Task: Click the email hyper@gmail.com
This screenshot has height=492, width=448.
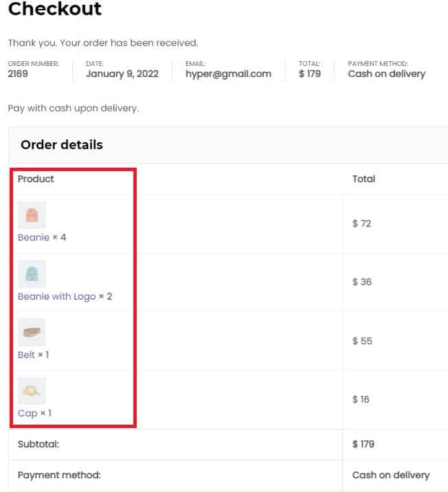Action: pos(228,74)
